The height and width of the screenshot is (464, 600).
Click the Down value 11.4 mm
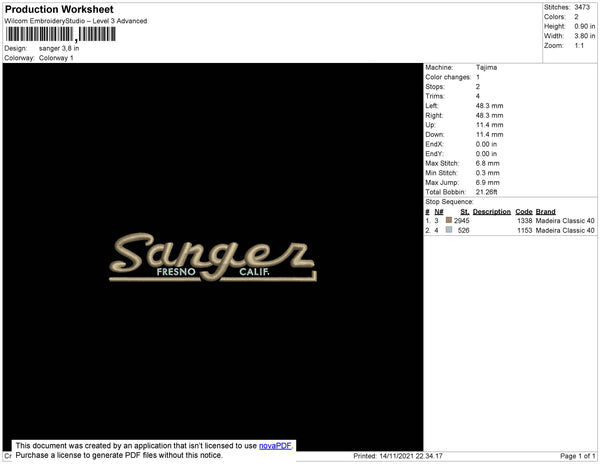point(489,135)
